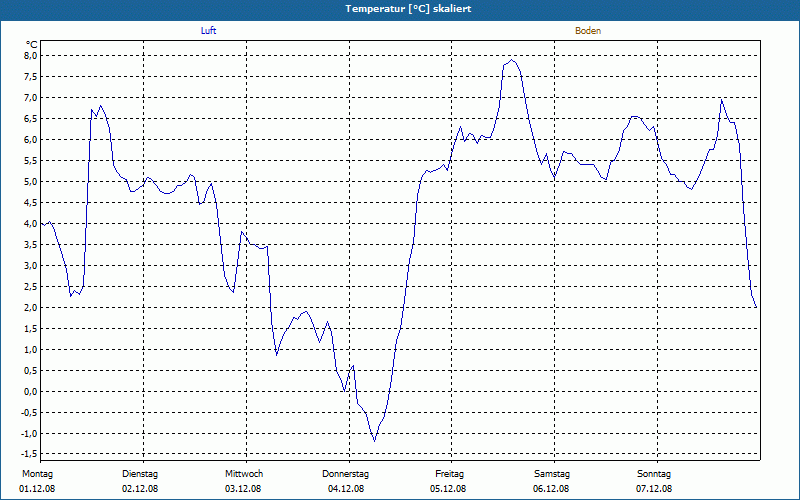This screenshot has width=800, height=500.
Task: Click the "-0,5" y-axis value
Action: point(30,412)
